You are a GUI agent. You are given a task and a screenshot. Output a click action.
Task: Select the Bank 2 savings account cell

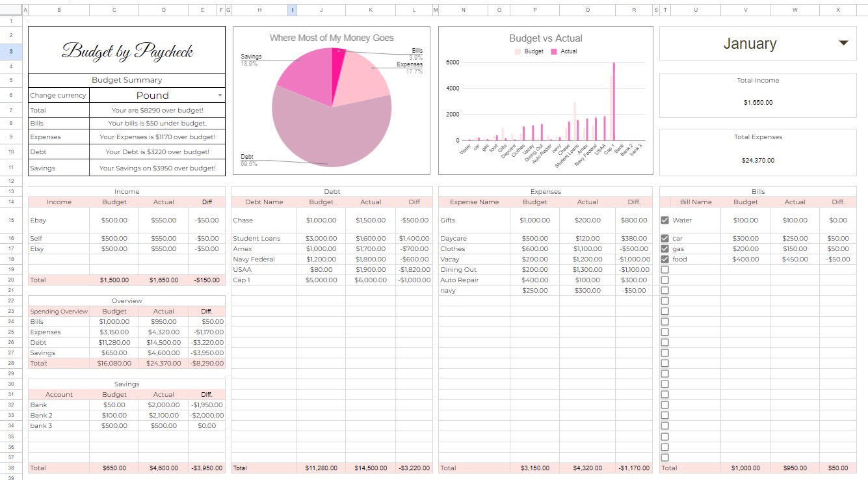point(59,415)
